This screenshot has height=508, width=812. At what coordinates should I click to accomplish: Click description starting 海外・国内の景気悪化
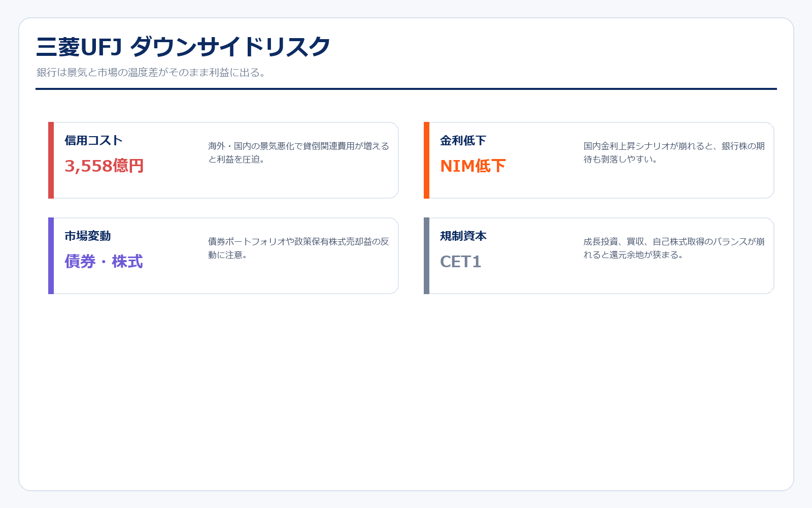(x=298, y=152)
